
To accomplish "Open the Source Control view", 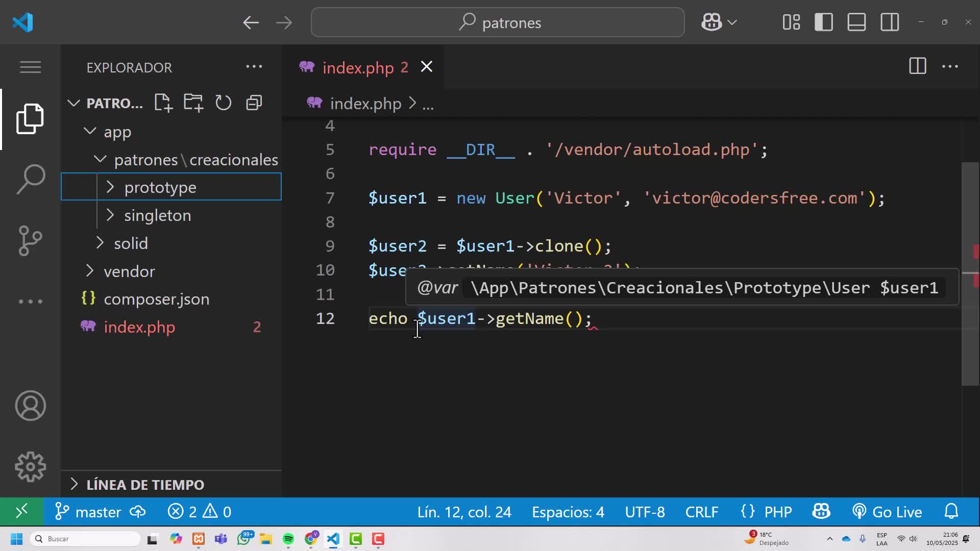I will (30, 240).
